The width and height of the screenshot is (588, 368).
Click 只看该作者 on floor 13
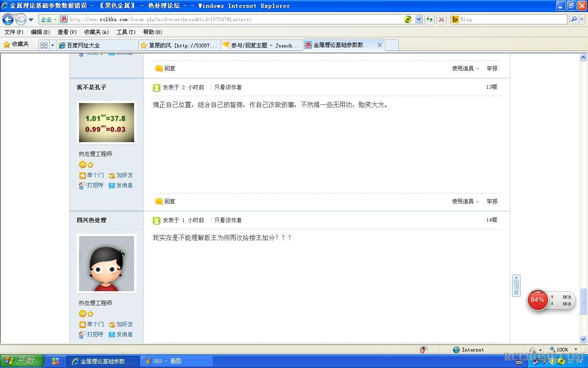(x=228, y=87)
